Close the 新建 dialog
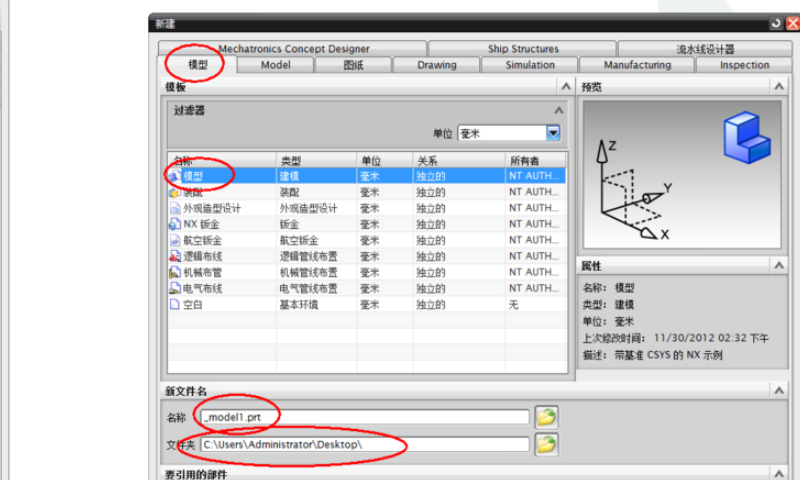This screenshot has height=480, width=800. tap(792, 23)
